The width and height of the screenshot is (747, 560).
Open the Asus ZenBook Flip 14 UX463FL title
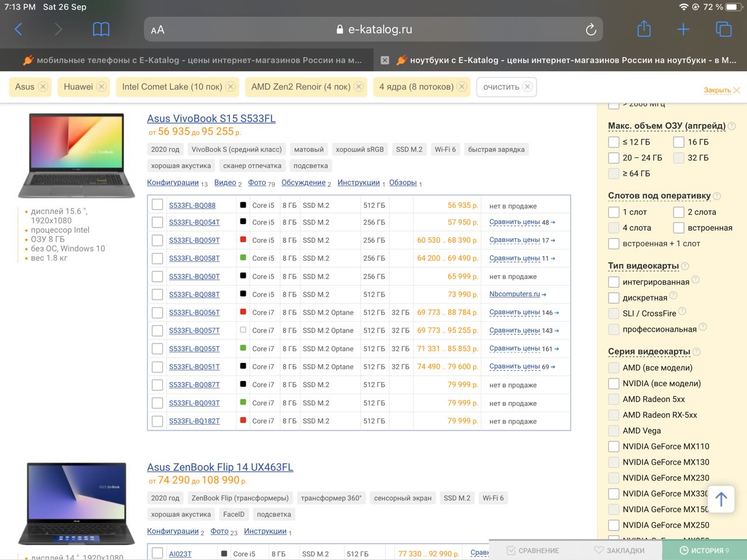(220, 467)
